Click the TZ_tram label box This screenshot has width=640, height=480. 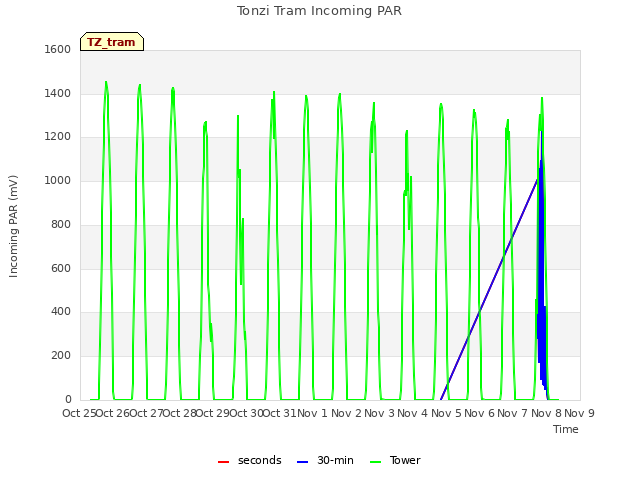112,42
